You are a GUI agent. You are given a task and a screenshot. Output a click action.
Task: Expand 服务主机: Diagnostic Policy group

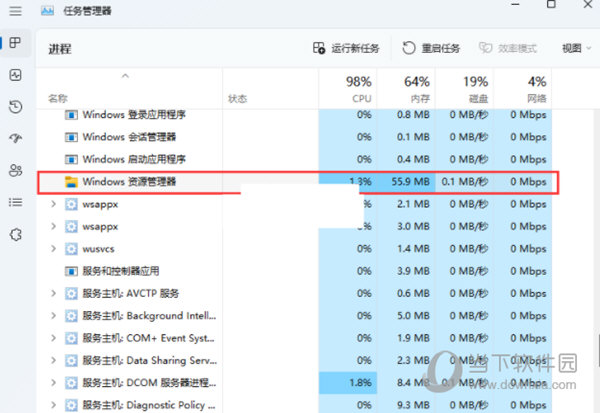[x=53, y=405]
